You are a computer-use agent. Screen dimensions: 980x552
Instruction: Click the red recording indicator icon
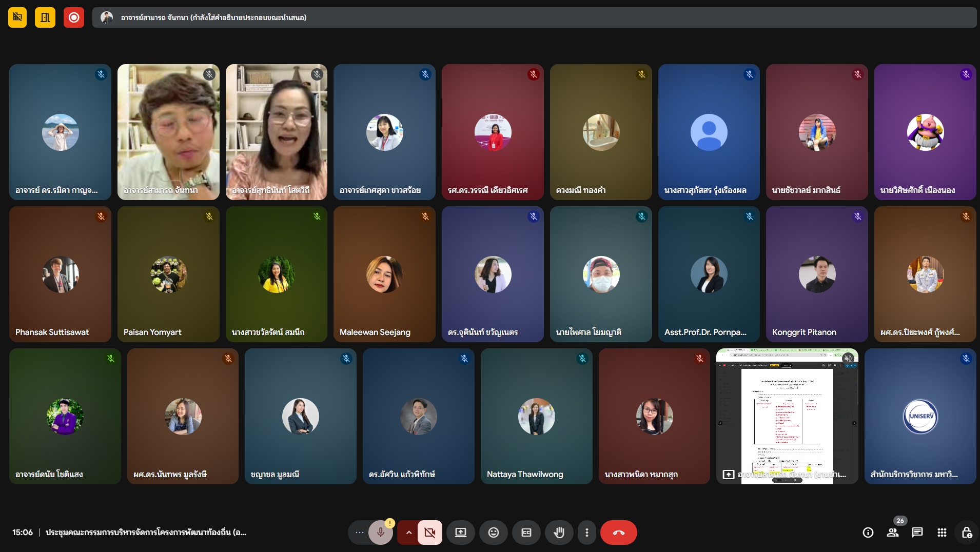74,17
